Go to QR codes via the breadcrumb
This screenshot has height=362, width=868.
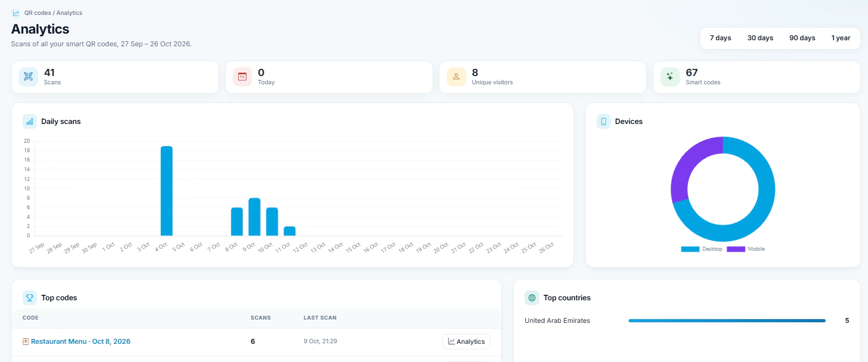(37, 13)
